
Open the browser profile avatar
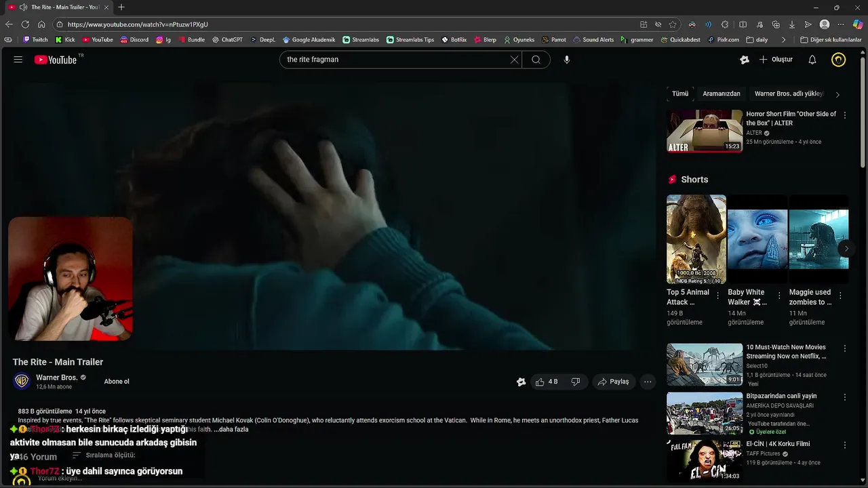coord(825,24)
